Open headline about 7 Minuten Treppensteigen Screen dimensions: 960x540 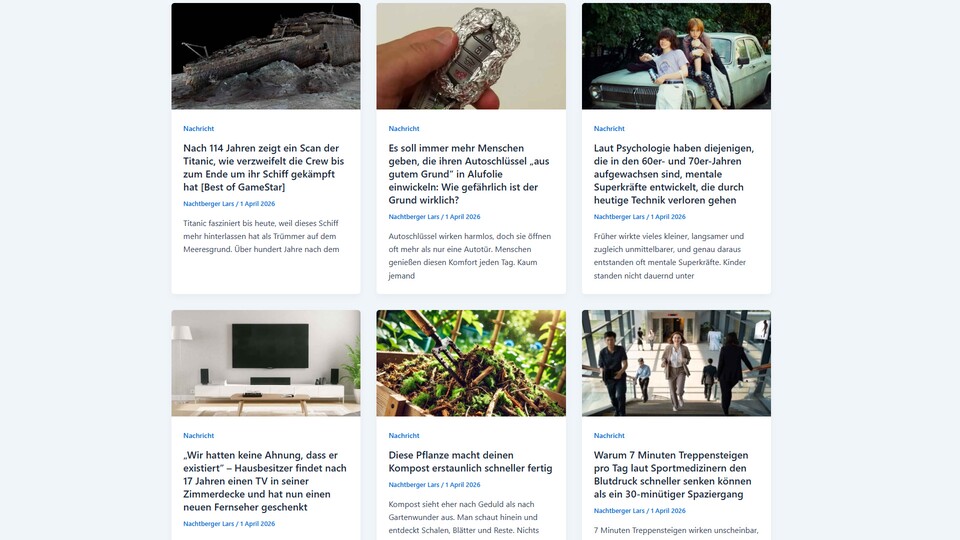click(x=672, y=474)
